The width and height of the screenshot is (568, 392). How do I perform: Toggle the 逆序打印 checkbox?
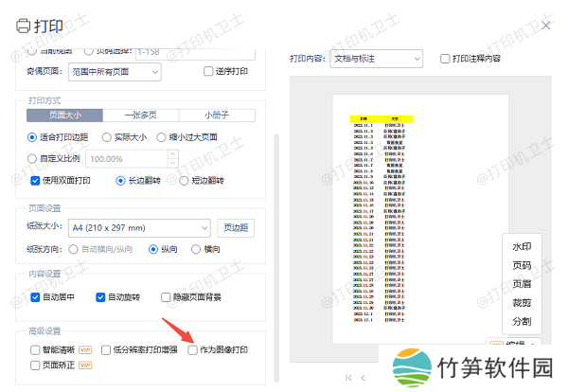point(209,71)
